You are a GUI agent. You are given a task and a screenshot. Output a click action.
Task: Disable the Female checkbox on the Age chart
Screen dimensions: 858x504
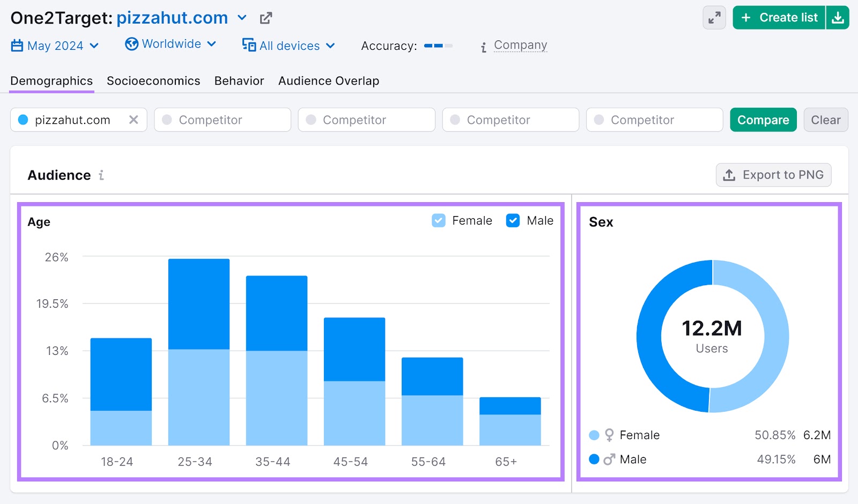(x=438, y=220)
